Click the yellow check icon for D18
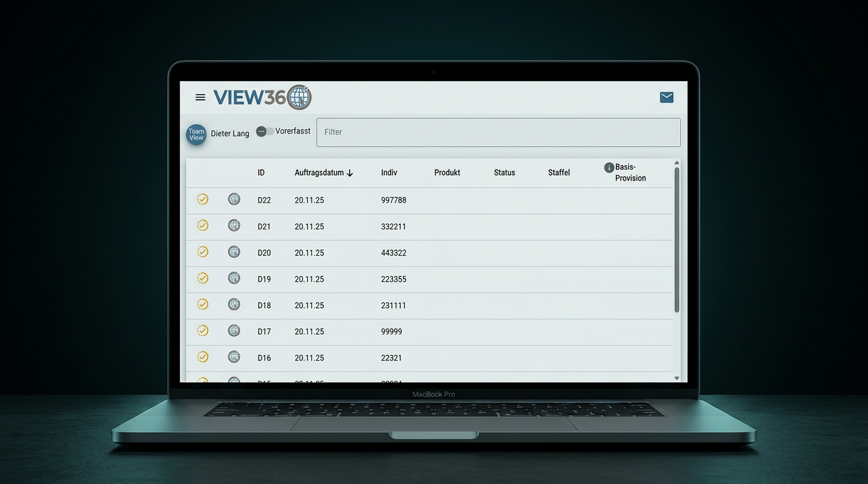 pos(202,304)
